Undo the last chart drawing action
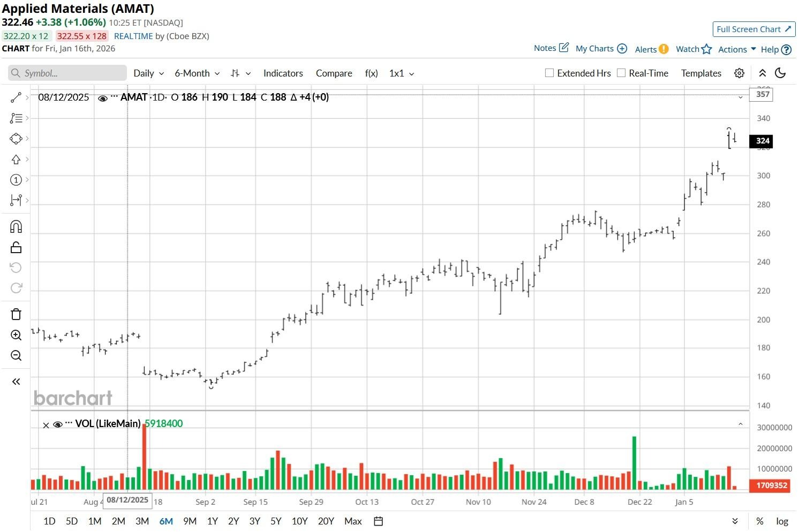This screenshot has height=532, width=799. 16,268
